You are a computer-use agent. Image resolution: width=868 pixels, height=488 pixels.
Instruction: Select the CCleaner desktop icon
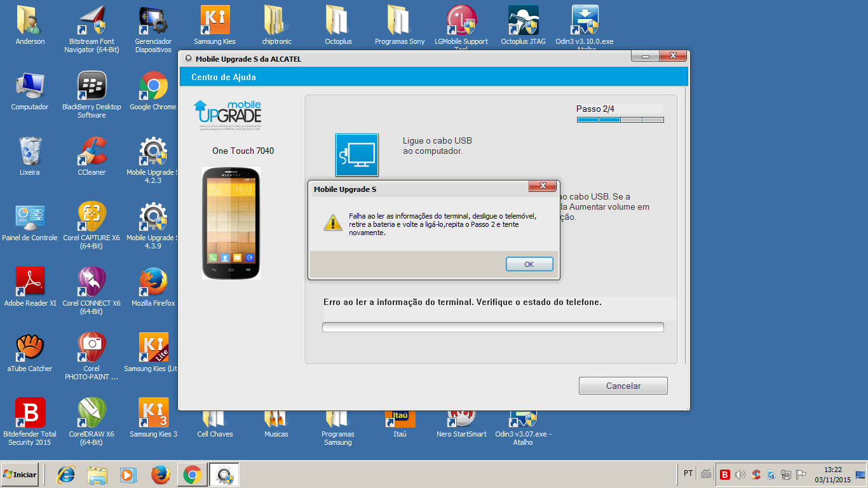pos(92,157)
